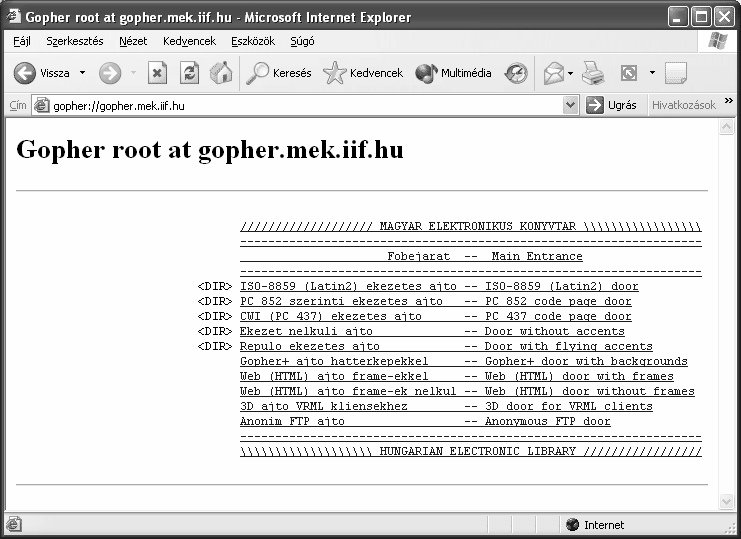Click the scrollbar down arrow
The image size is (741, 539).
pos(726,501)
